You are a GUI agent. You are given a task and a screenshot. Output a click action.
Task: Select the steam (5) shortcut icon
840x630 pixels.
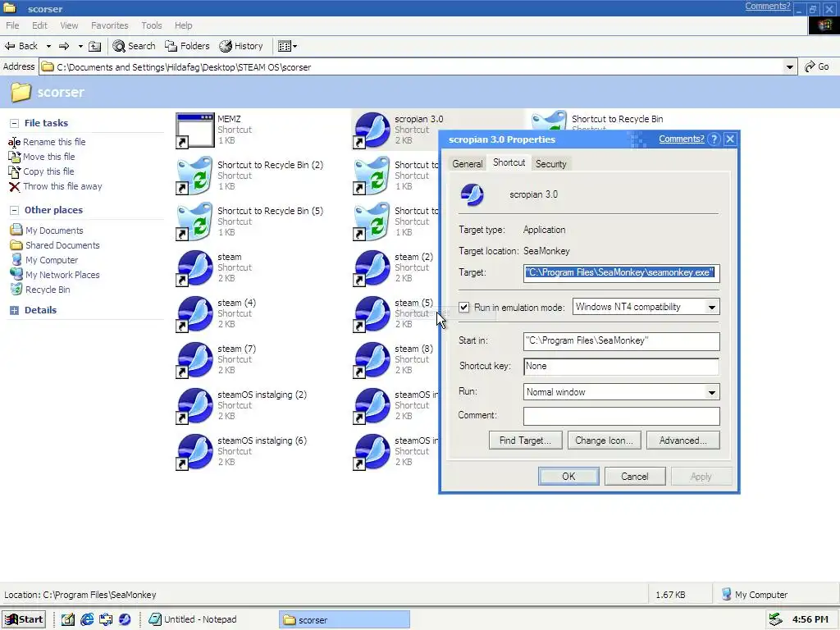click(372, 314)
